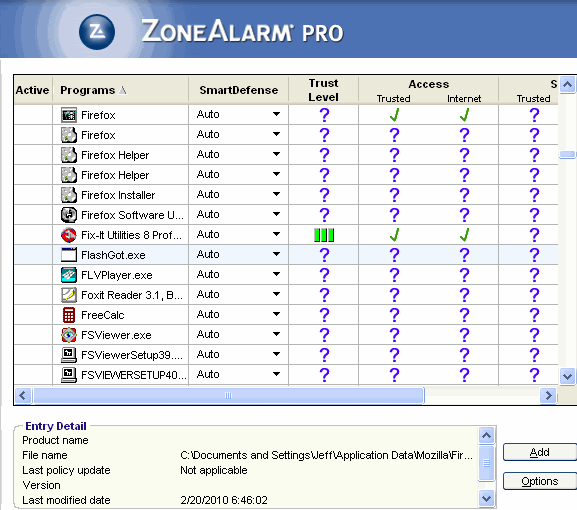Open SmartDefense dropdown for FSViewer.exe

[276, 334]
